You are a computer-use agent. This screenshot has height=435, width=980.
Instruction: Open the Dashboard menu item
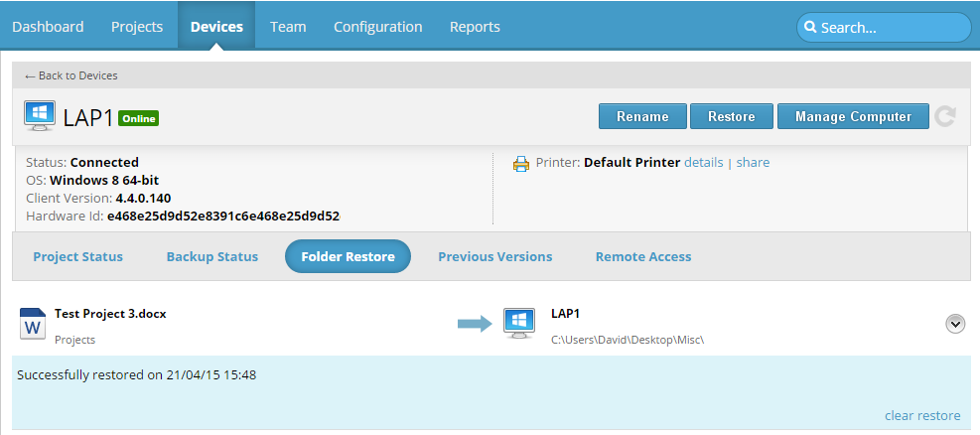pos(48,27)
